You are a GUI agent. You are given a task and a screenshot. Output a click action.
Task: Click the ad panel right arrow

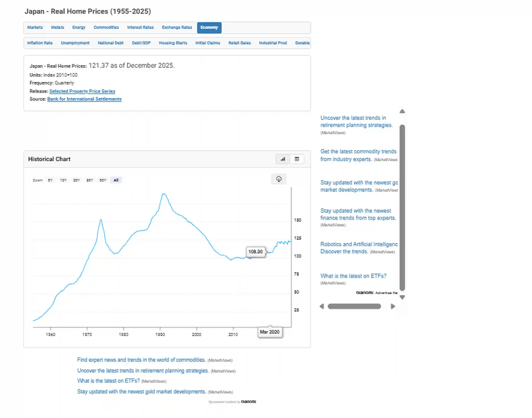click(393, 306)
